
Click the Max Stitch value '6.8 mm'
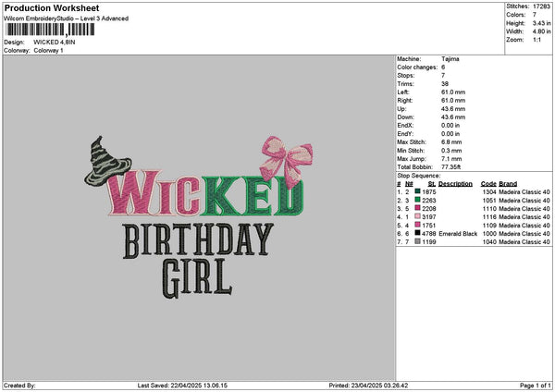point(451,142)
